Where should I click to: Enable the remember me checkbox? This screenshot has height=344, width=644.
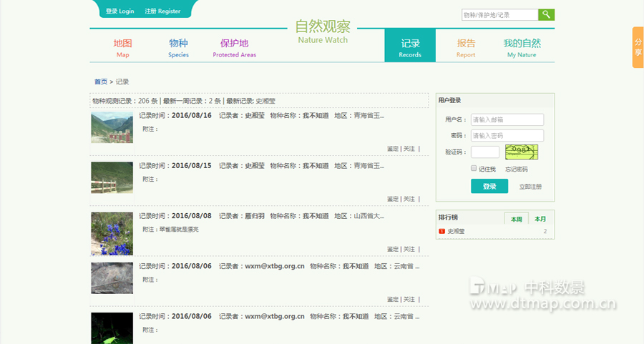pos(474,169)
